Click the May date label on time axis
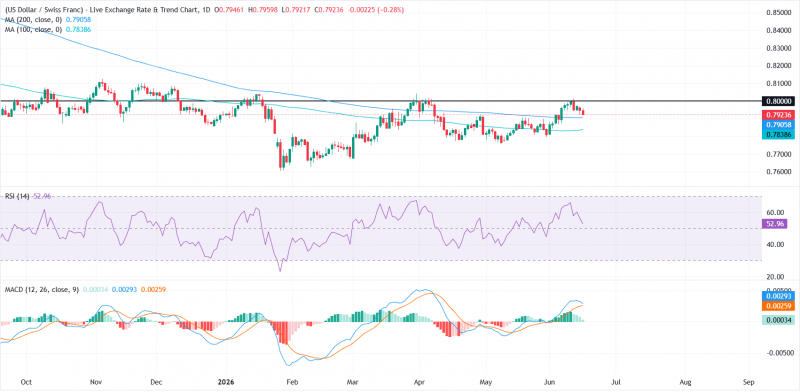 coord(486,382)
